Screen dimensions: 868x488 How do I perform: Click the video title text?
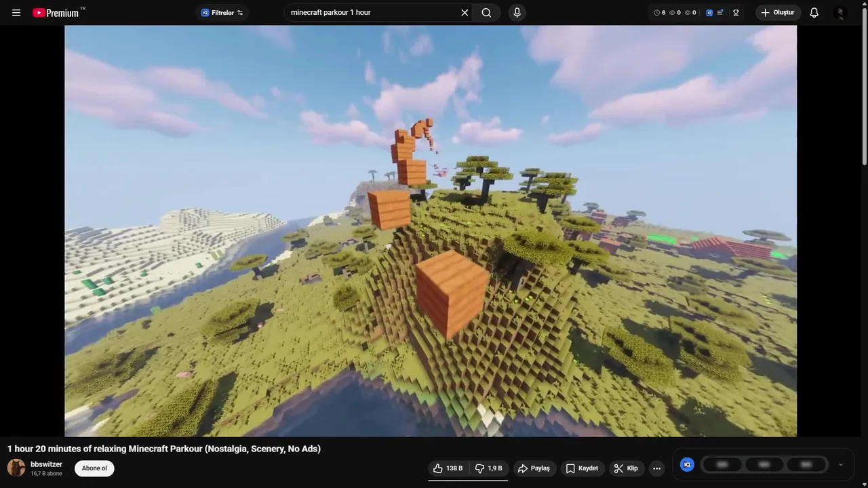point(164,449)
